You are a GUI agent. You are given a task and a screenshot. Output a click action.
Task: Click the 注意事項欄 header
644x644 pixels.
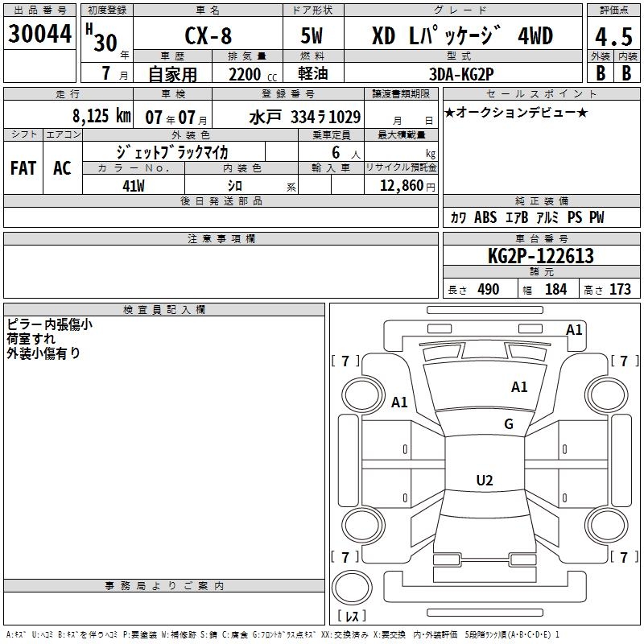(221, 238)
